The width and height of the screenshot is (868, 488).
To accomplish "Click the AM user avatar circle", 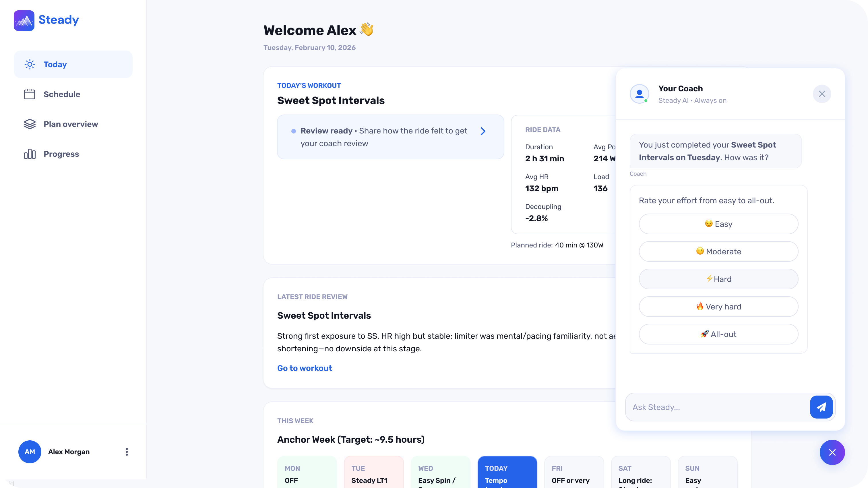I will (30, 452).
